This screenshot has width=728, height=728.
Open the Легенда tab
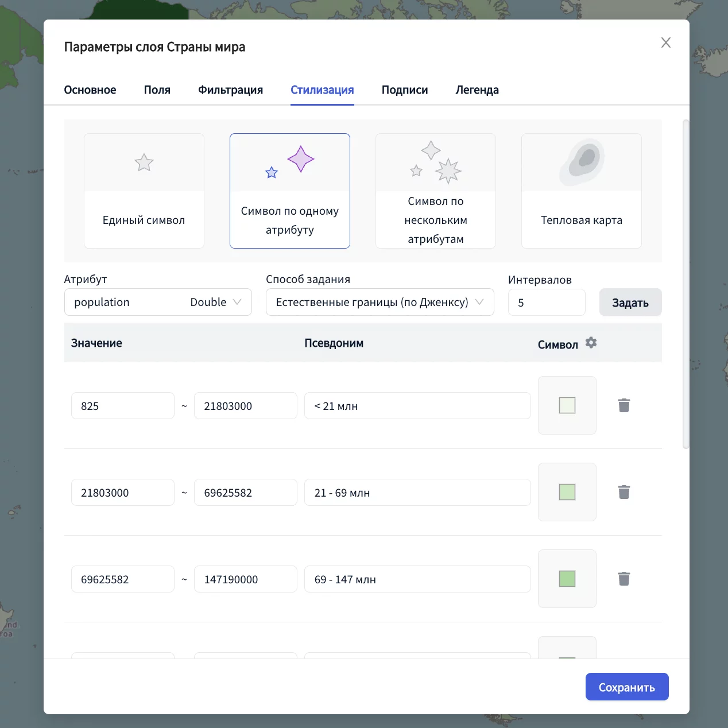tap(477, 90)
